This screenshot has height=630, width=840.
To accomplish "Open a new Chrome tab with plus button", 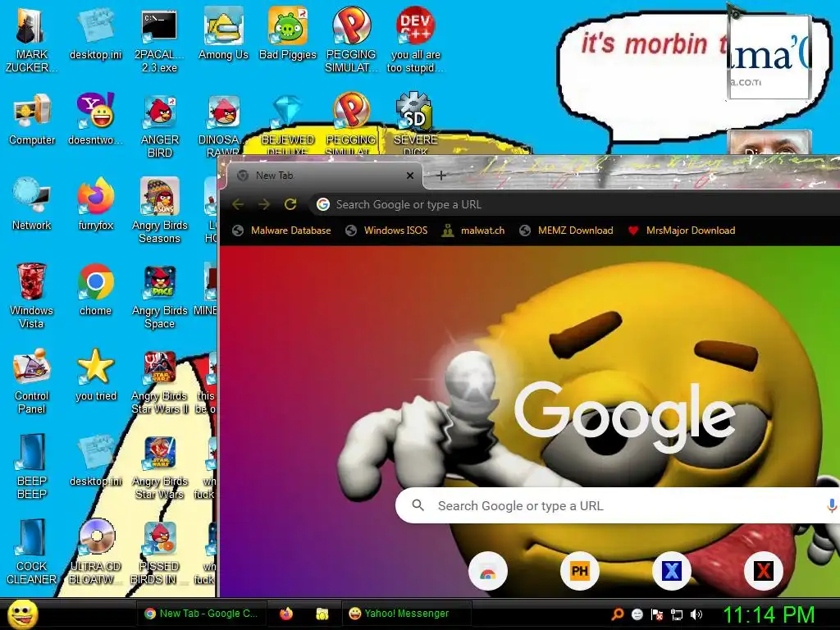I will tap(441, 176).
